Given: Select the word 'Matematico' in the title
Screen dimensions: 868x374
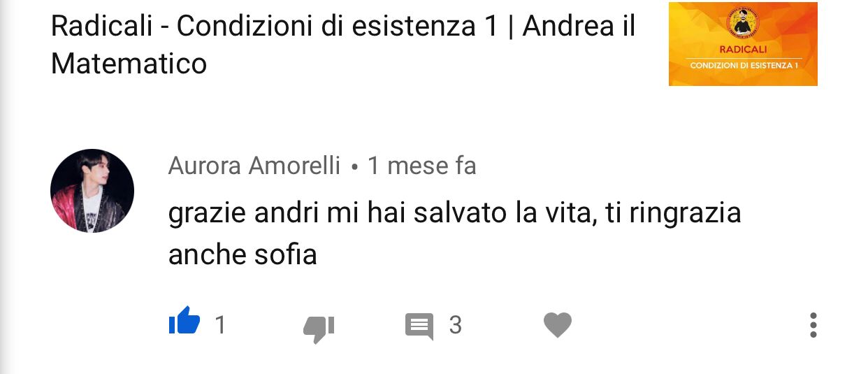Looking at the screenshot, I should click(129, 64).
